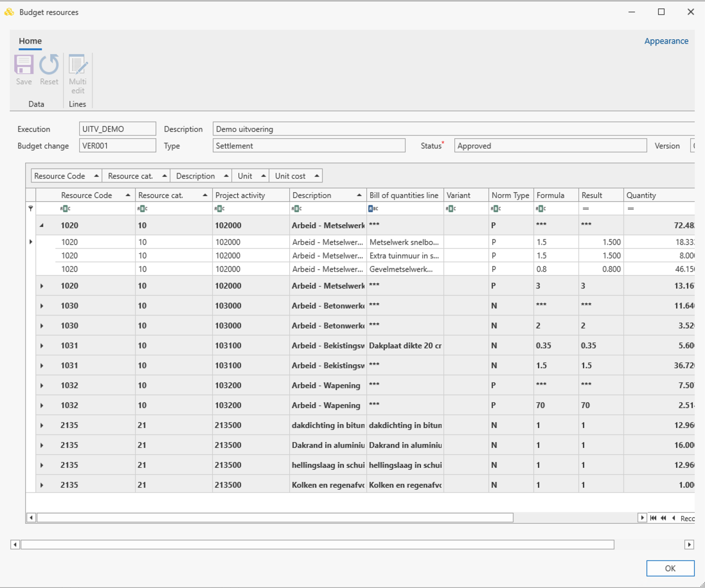Open the Appearance menu
The width and height of the screenshot is (705, 588).
coord(666,41)
